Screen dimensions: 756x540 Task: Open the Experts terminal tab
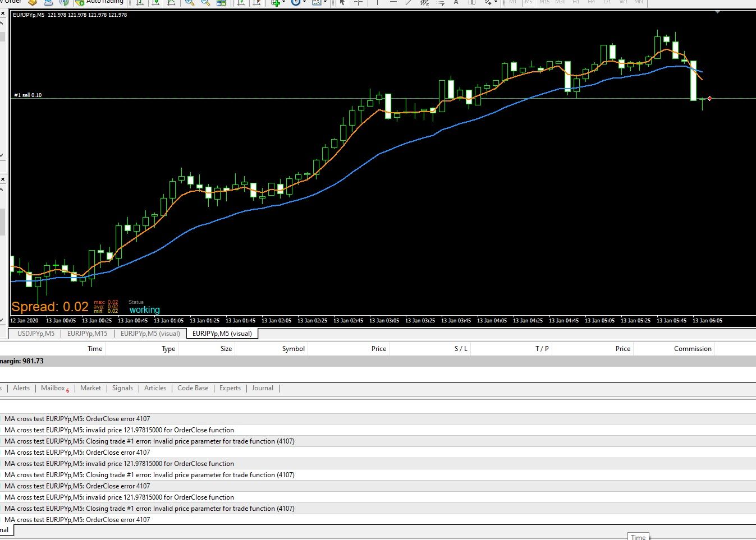[x=230, y=388]
